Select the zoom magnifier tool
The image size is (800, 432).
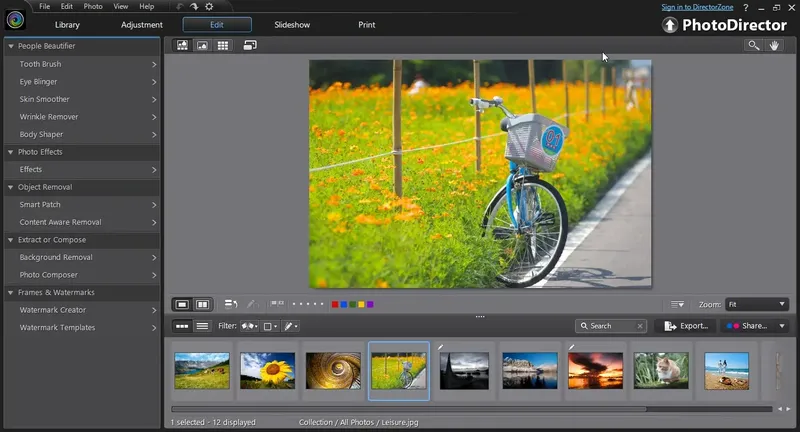tap(753, 45)
